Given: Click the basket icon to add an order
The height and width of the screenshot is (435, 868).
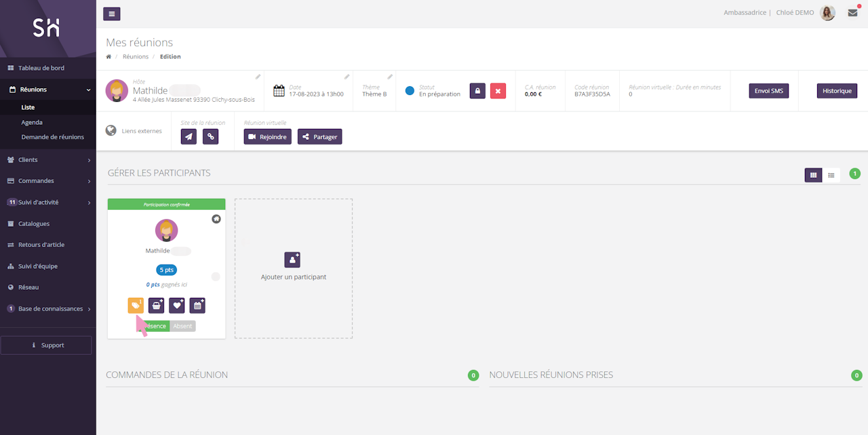Looking at the screenshot, I should click(x=156, y=305).
